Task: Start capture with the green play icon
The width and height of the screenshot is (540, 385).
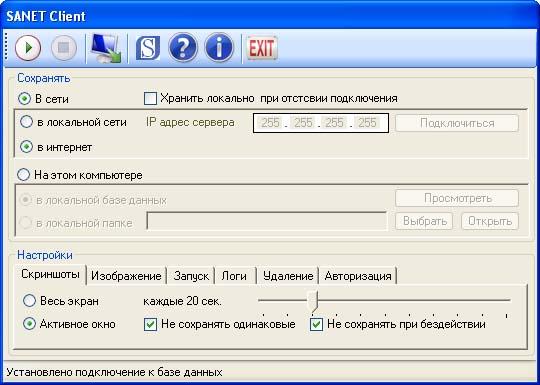Action: click(x=28, y=48)
